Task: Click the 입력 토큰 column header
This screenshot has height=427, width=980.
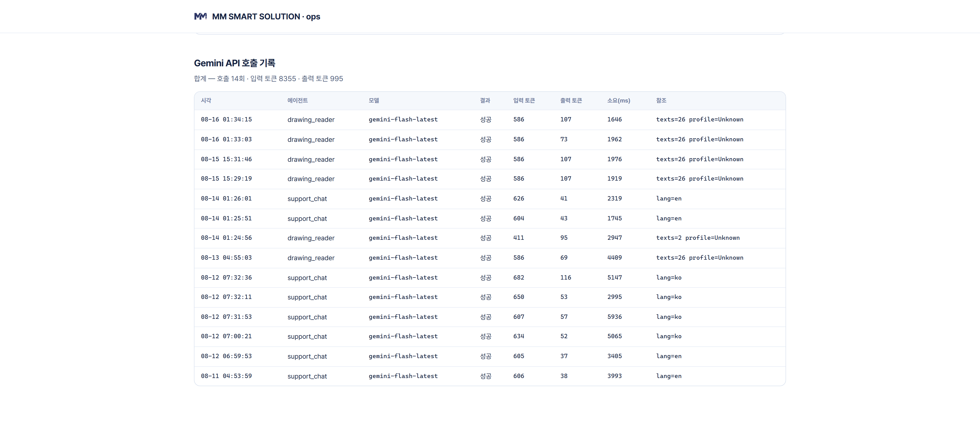Action: coord(524,101)
